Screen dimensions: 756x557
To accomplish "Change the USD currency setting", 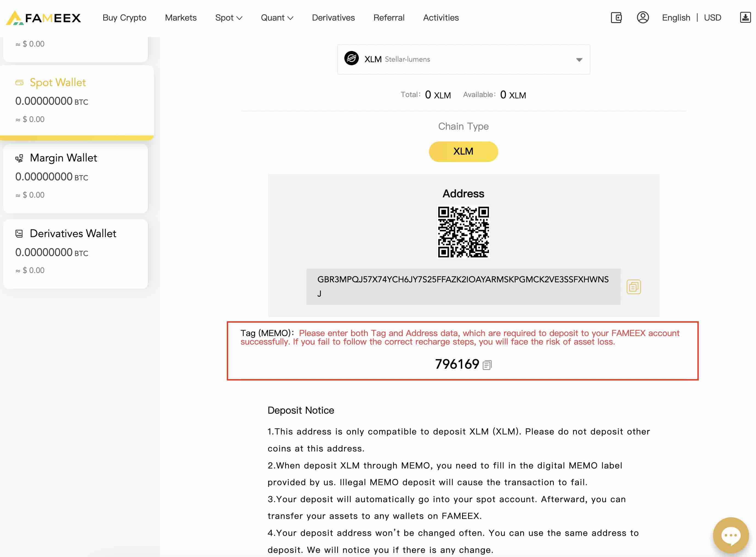I will [x=712, y=18].
